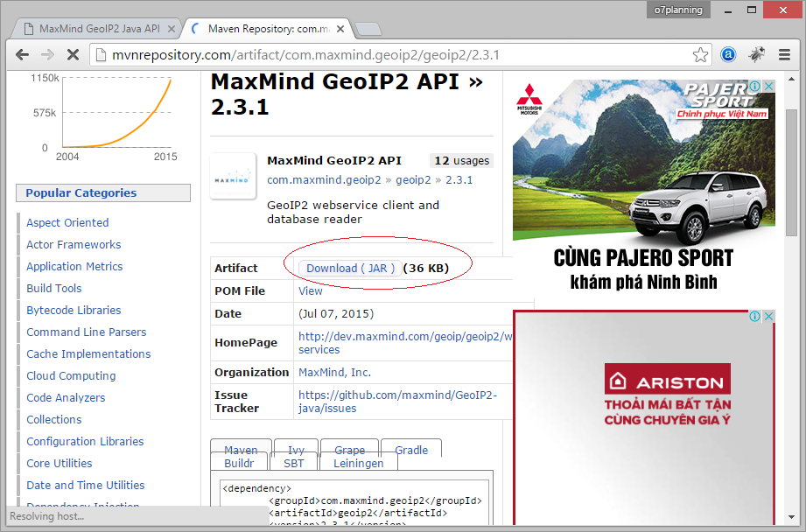Image resolution: width=806 pixels, height=532 pixels.
Task: Open AdChoices info on Pajero ad
Action: coord(754,86)
